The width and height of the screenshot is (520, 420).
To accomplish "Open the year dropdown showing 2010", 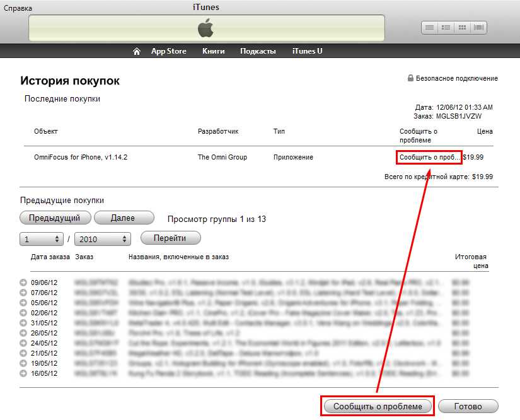I will pos(103,239).
